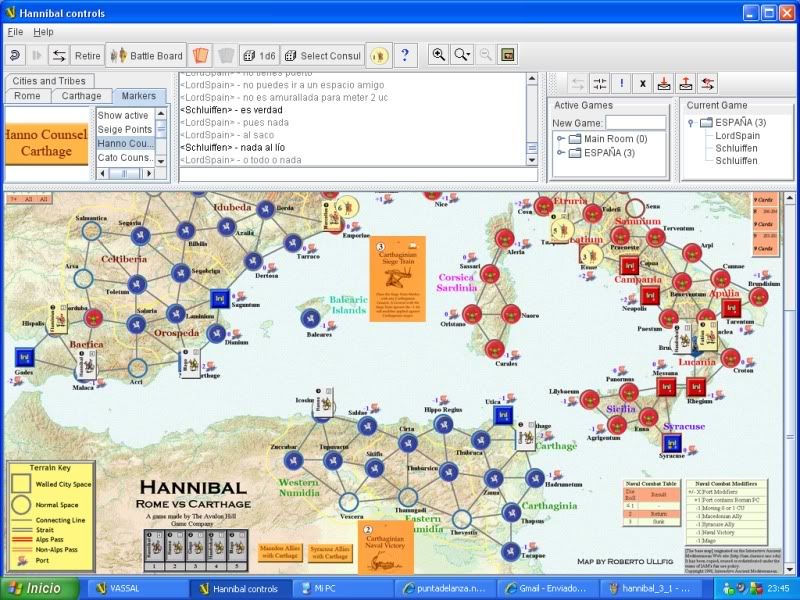The width and height of the screenshot is (800, 600).
Task: Roll the 1d6 dice button
Action: tap(259, 56)
